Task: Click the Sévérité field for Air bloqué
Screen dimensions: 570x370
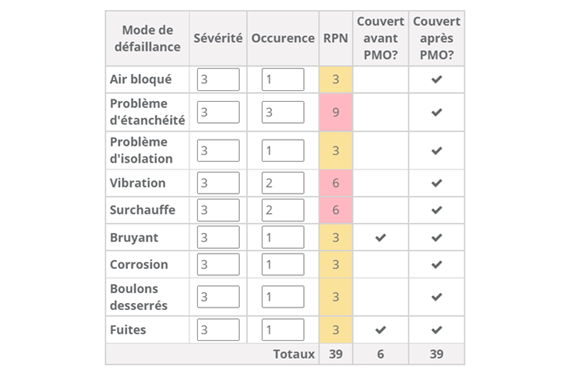Action: coord(218,79)
